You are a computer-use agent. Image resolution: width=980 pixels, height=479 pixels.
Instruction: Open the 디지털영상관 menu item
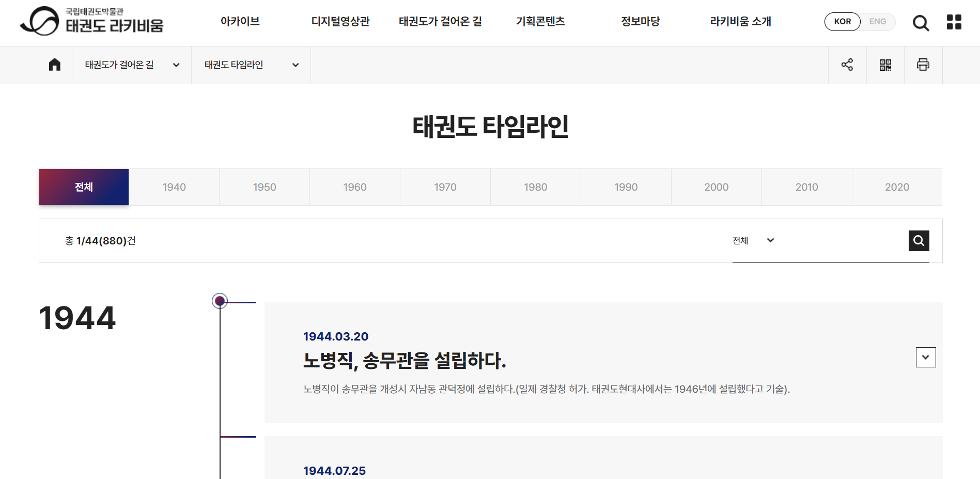[x=340, y=22]
